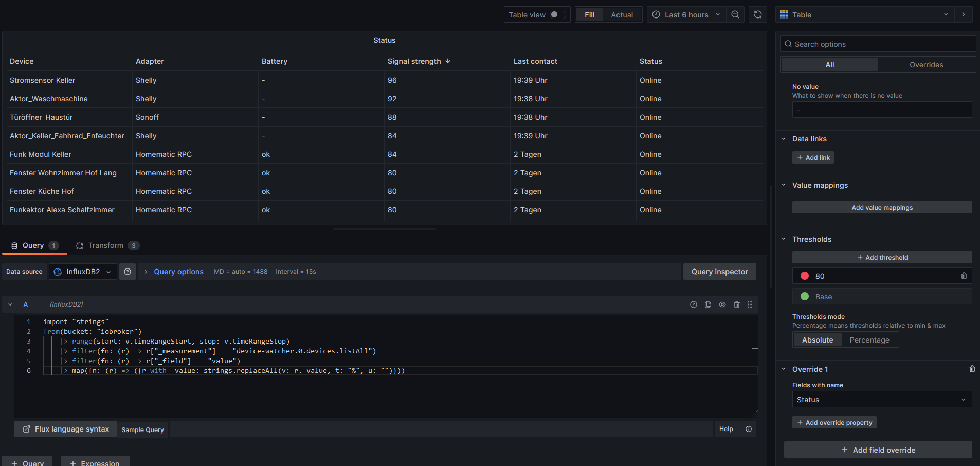This screenshot has width=980, height=466.
Task: Duplicate query A
Action: pyautogui.click(x=708, y=304)
